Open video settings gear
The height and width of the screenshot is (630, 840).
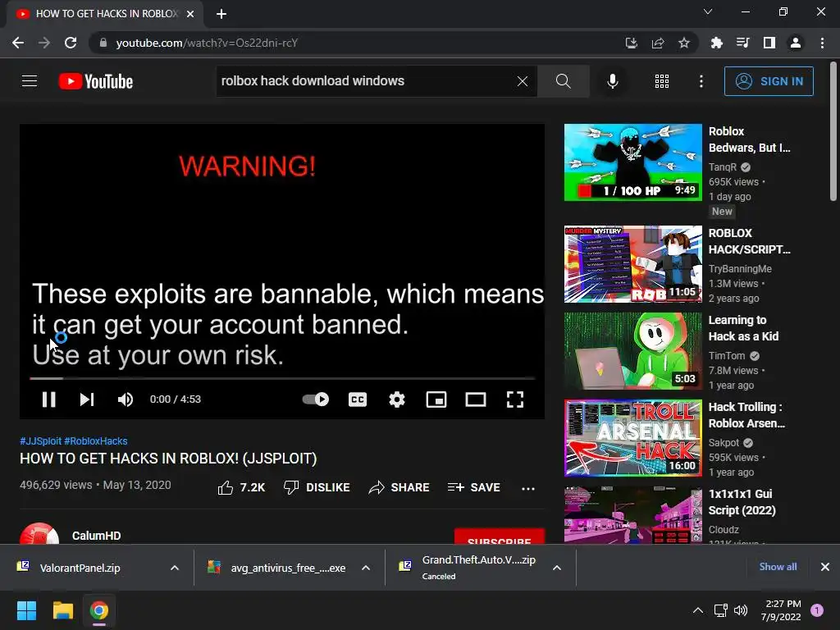(x=397, y=399)
